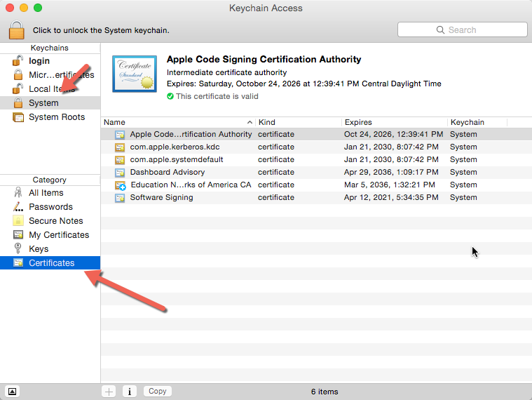532x400 pixels.
Task: Click the lock icon to unlock System keychain
Action: pos(16,30)
